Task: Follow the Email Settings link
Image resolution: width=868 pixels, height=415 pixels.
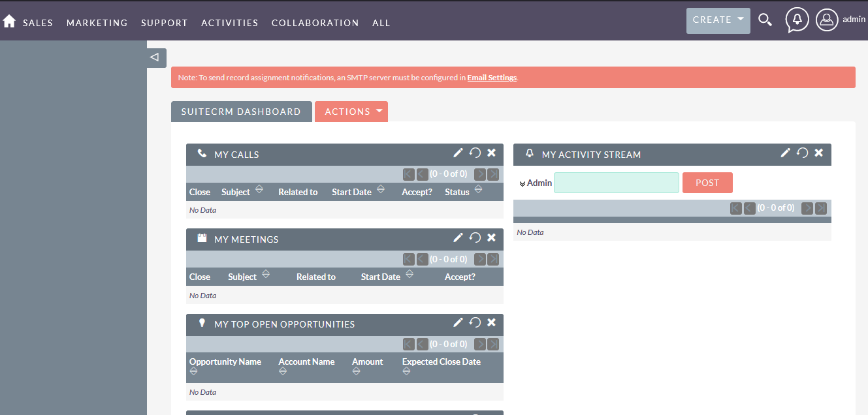Action: click(x=492, y=78)
